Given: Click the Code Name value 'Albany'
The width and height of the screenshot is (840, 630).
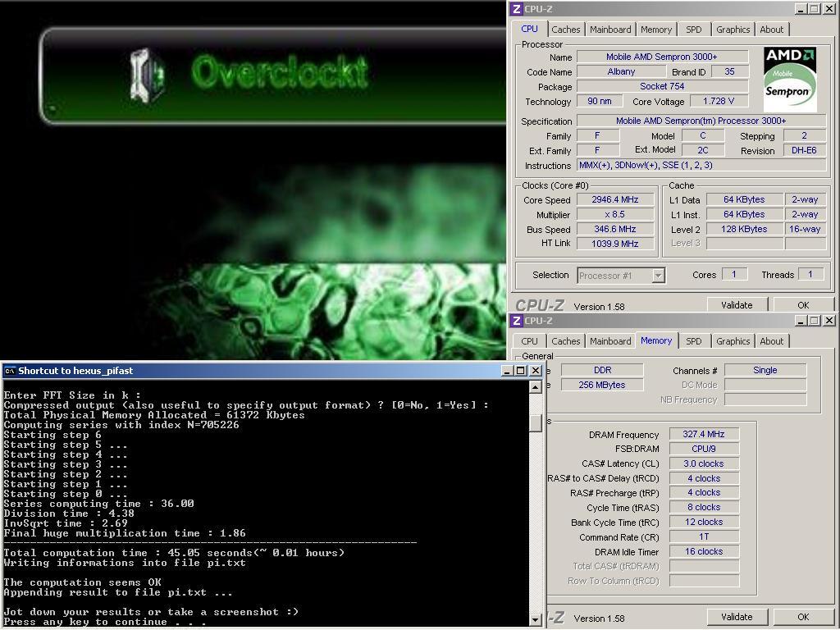Looking at the screenshot, I should (621, 72).
